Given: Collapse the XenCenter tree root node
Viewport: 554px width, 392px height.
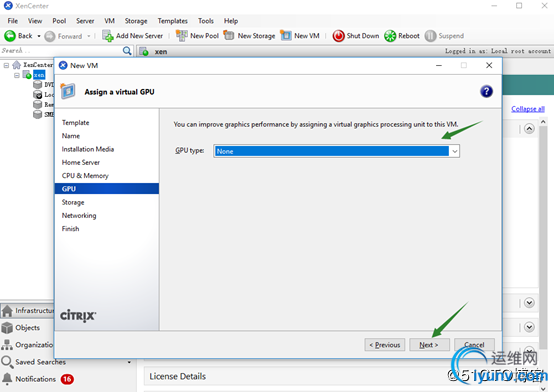Looking at the screenshot, I should point(6,65).
